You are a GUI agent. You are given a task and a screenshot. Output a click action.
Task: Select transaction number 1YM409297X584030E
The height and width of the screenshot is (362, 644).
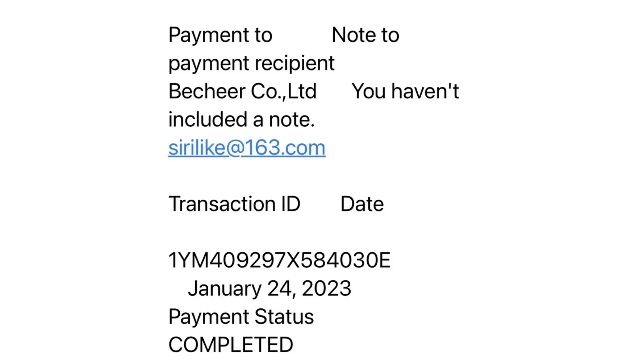point(279,260)
